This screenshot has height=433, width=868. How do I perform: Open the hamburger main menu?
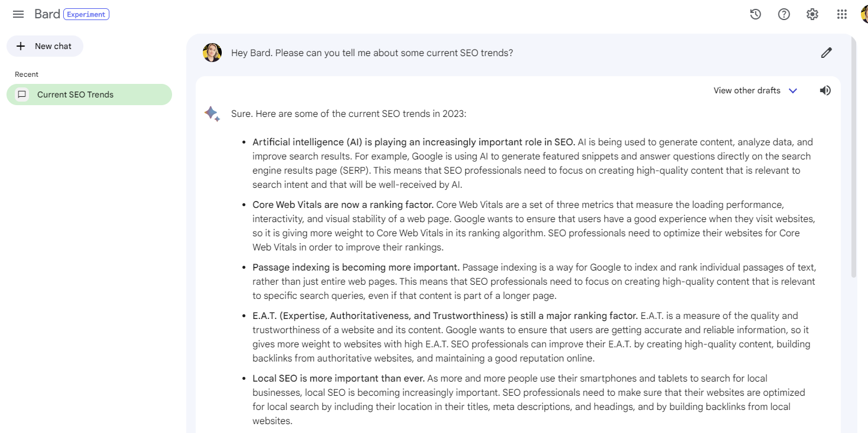click(18, 14)
